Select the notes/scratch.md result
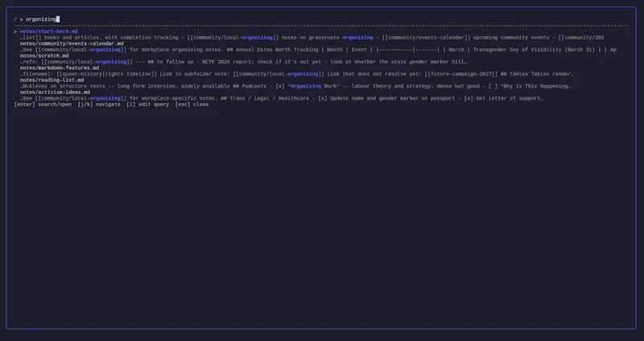 [x=44, y=55]
